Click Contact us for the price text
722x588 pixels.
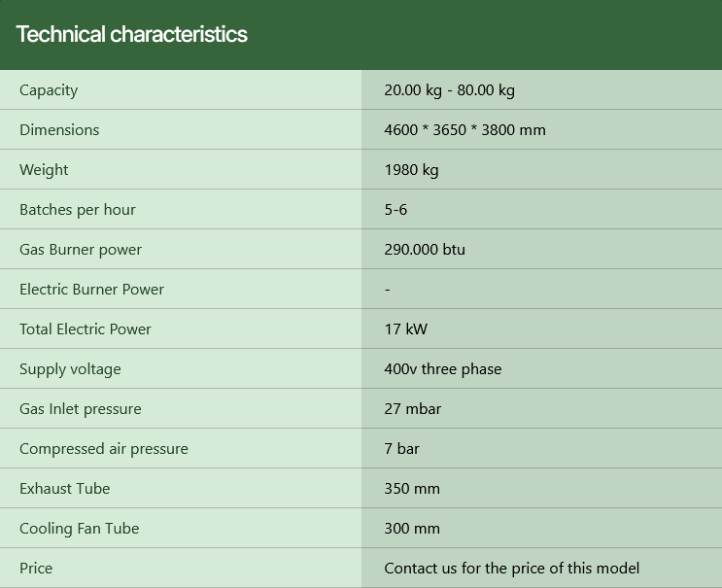click(511, 569)
